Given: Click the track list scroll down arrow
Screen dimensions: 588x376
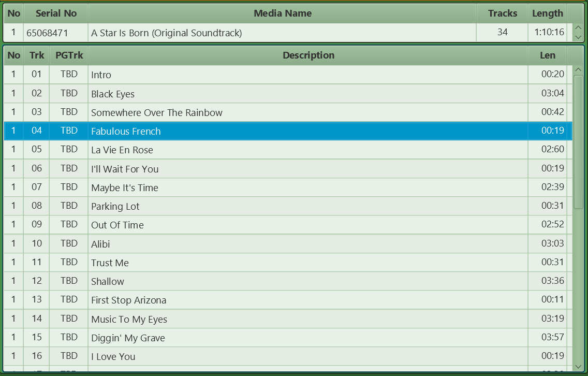Looking at the screenshot, I should click(578, 366).
